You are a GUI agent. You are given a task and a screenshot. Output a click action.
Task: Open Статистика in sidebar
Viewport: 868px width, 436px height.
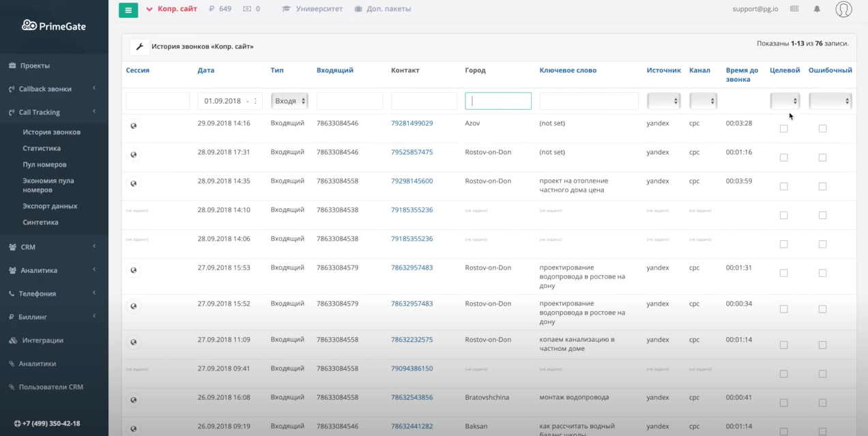42,148
